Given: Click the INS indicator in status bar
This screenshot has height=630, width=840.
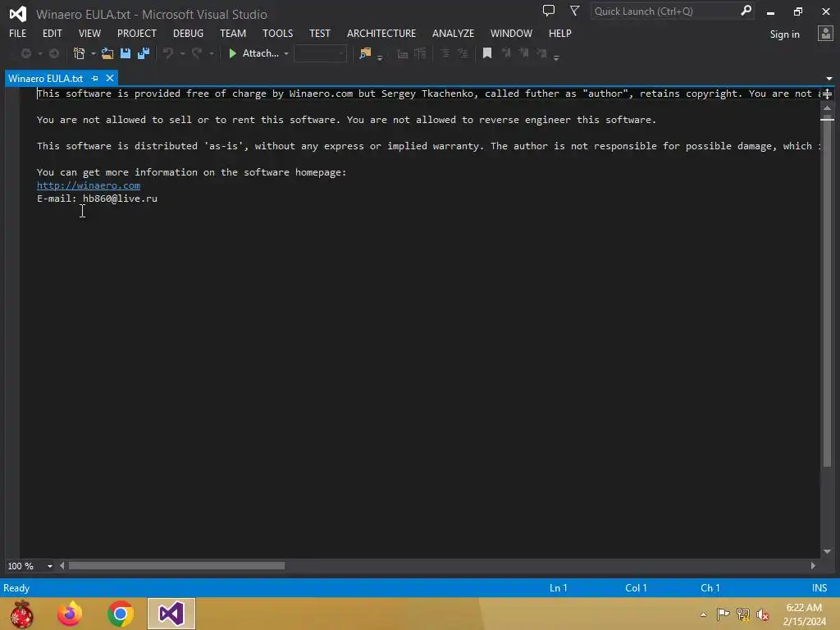Looking at the screenshot, I should tap(819, 587).
